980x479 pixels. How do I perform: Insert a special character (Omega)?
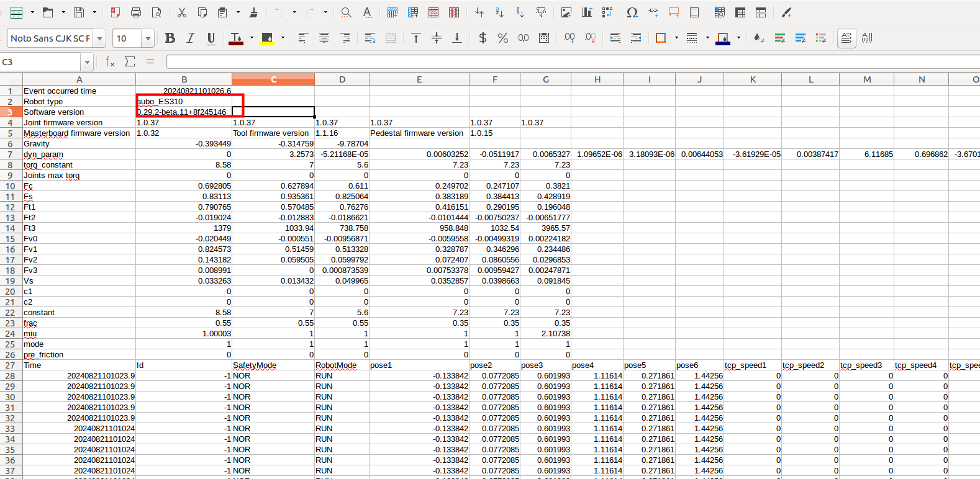pos(633,12)
